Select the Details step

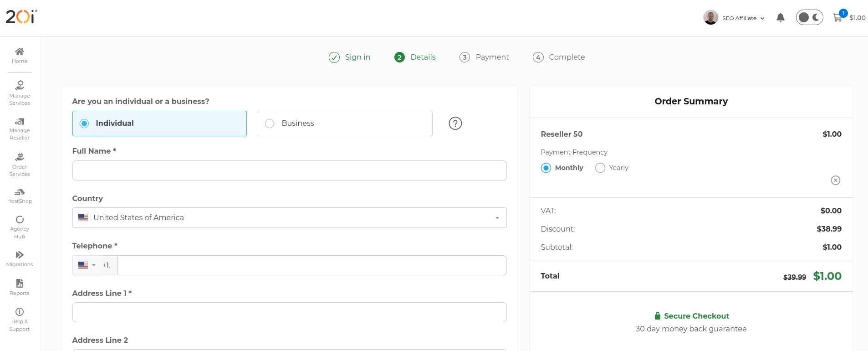point(415,57)
